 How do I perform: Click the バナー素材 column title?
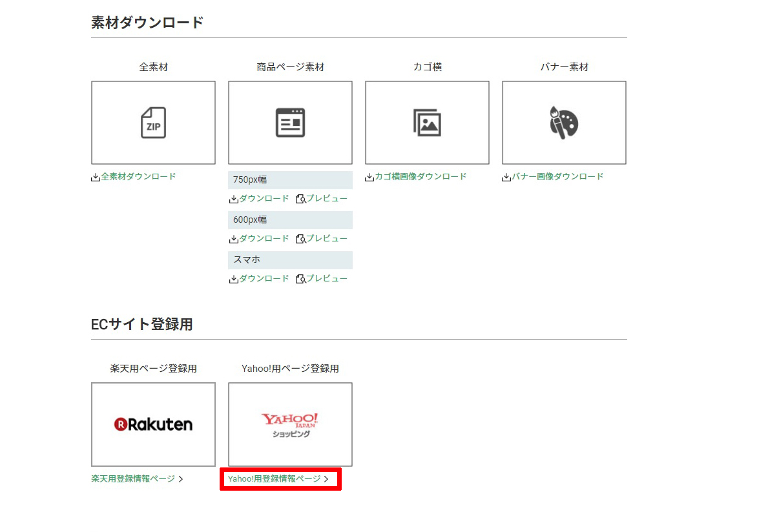point(564,66)
